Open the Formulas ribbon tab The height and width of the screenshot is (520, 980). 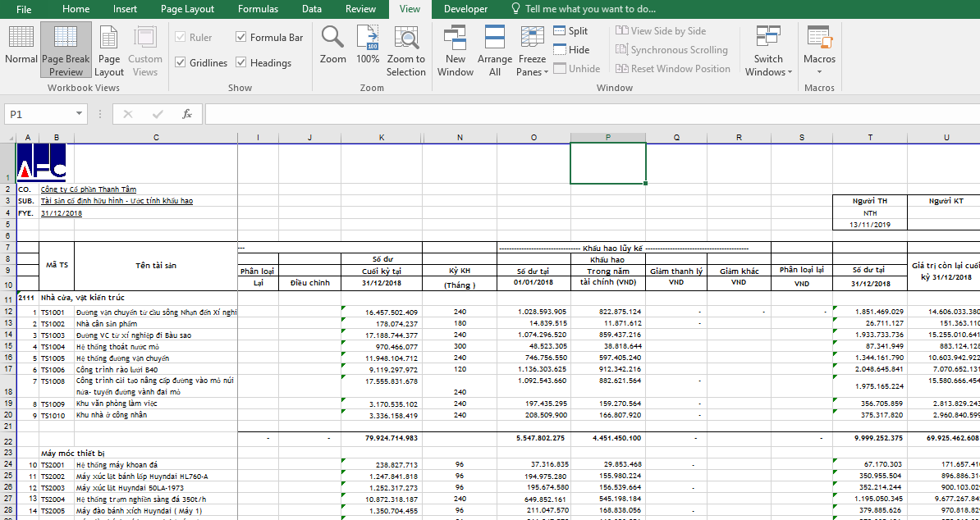tap(258, 9)
